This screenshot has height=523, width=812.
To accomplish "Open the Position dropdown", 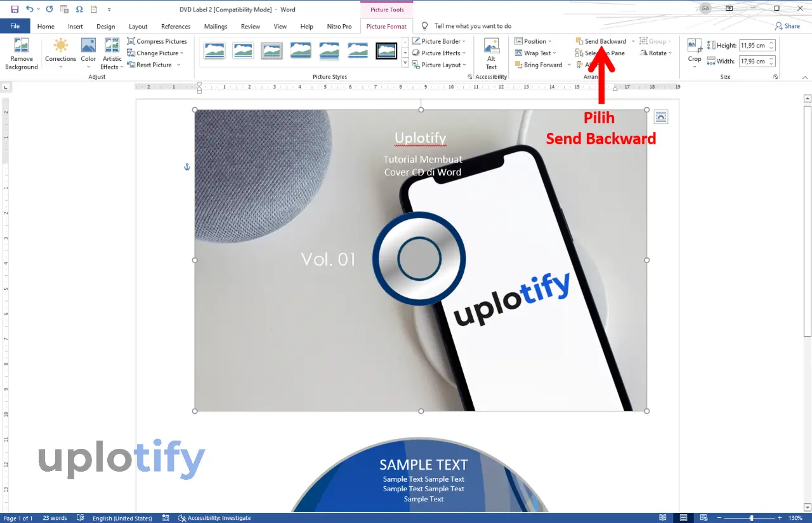I will (533, 41).
